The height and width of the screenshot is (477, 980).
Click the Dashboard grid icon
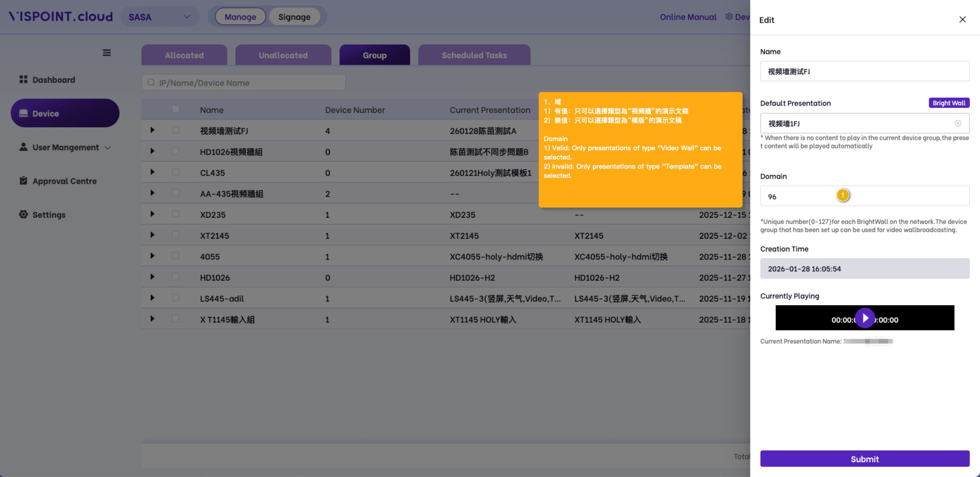tap(23, 79)
